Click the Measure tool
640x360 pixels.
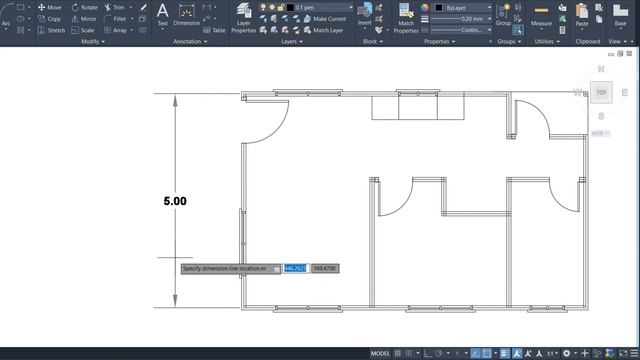pyautogui.click(x=541, y=15)
